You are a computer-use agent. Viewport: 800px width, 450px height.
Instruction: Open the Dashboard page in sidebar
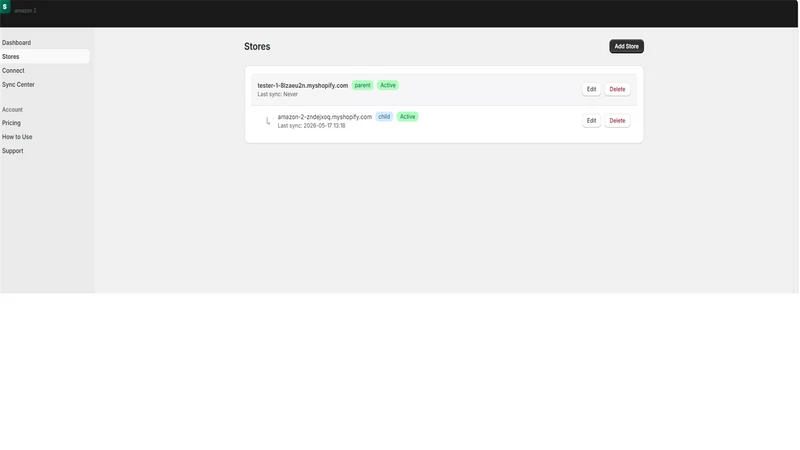coord(16,43)
